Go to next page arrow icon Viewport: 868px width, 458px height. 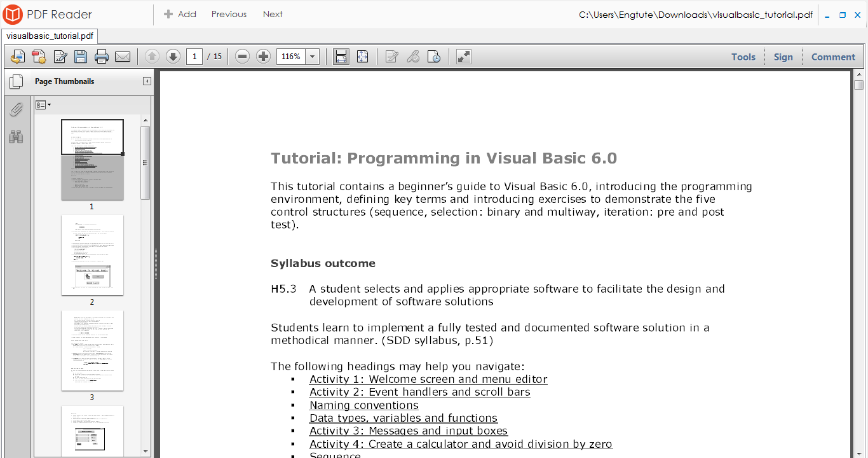tap(173, 57)
